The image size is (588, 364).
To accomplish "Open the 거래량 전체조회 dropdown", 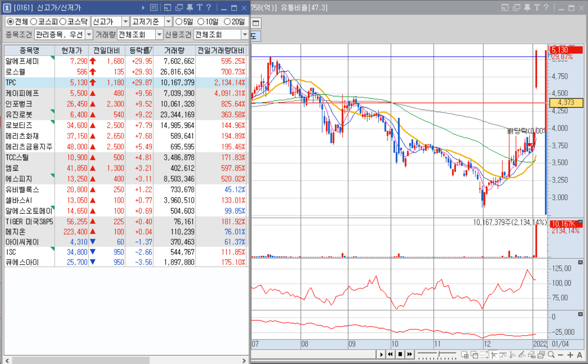I will click(x=159, y=34).
